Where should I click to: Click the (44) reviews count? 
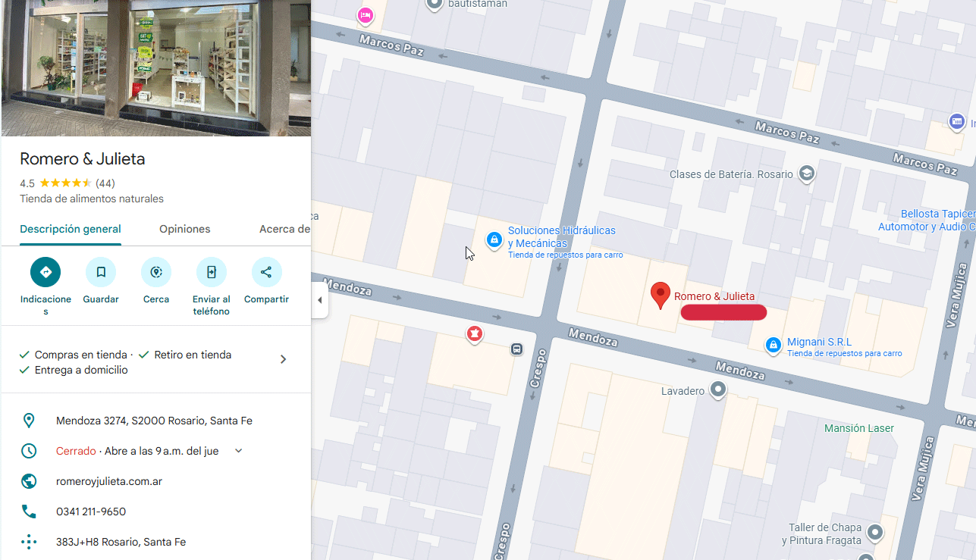pyautogui.click(x=105, y=183)
